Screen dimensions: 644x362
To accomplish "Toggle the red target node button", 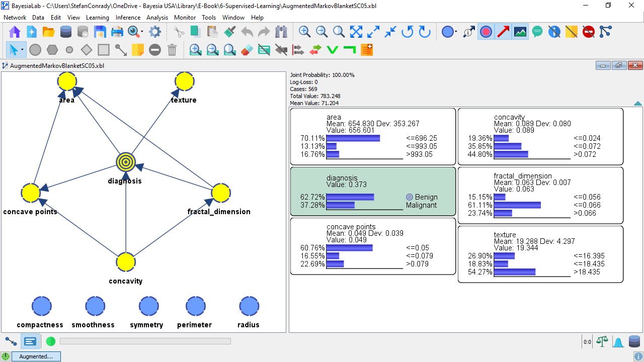I will (x=486, y=32).
